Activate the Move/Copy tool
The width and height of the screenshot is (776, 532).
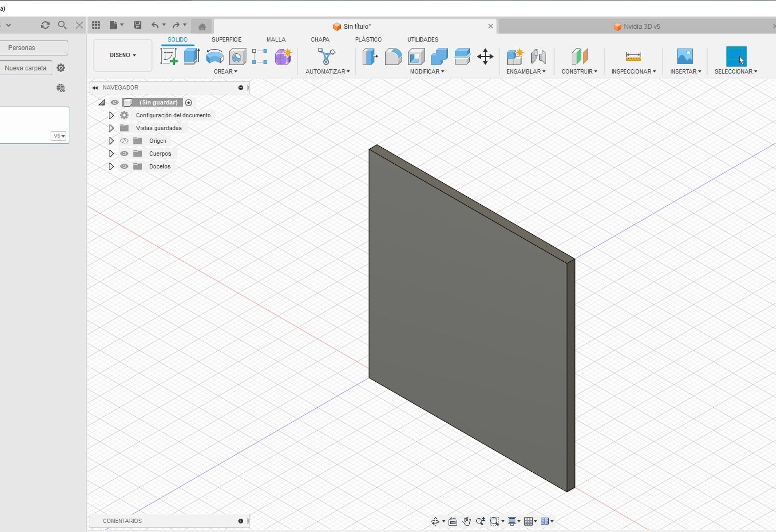pyautogui.click(x=485, y=57)
